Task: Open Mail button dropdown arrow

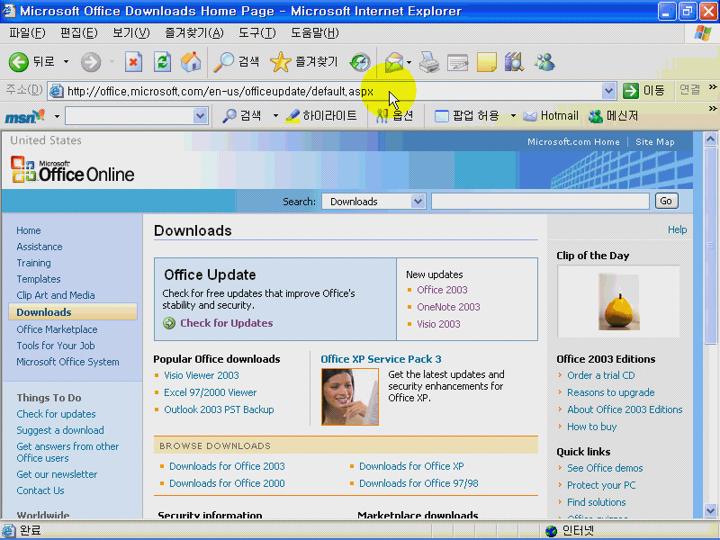Action: coord(409,62)
